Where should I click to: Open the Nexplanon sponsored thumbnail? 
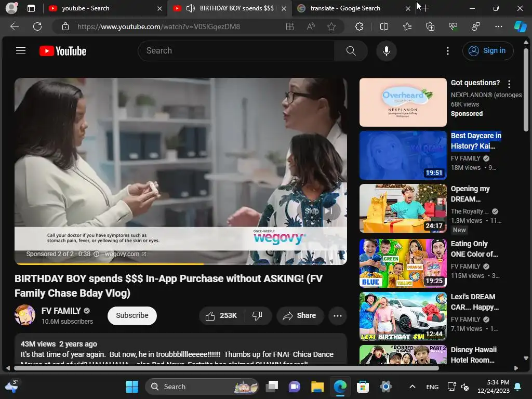403,102
